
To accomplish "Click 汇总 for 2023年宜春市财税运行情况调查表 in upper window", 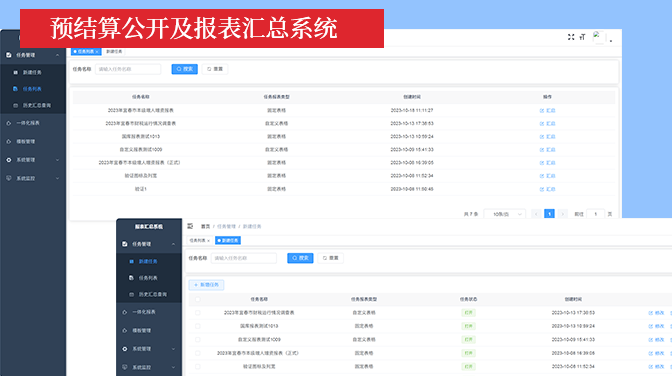I will [547, 123].
